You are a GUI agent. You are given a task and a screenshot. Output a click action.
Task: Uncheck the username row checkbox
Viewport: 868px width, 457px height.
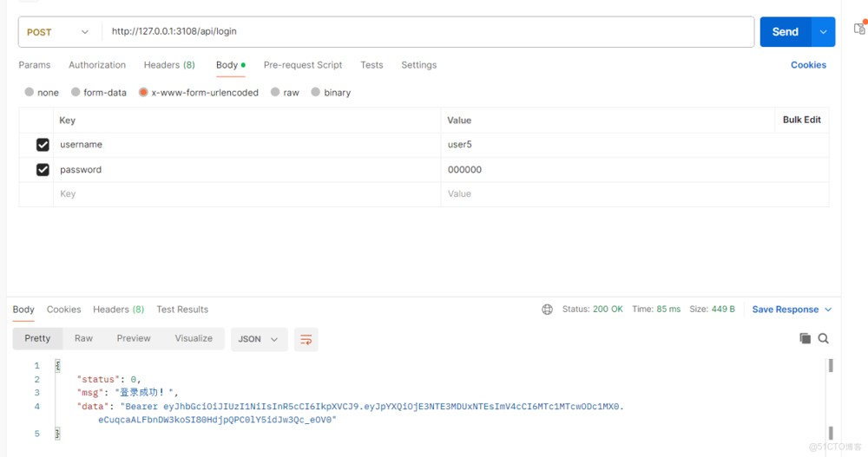tap(43, 145)
